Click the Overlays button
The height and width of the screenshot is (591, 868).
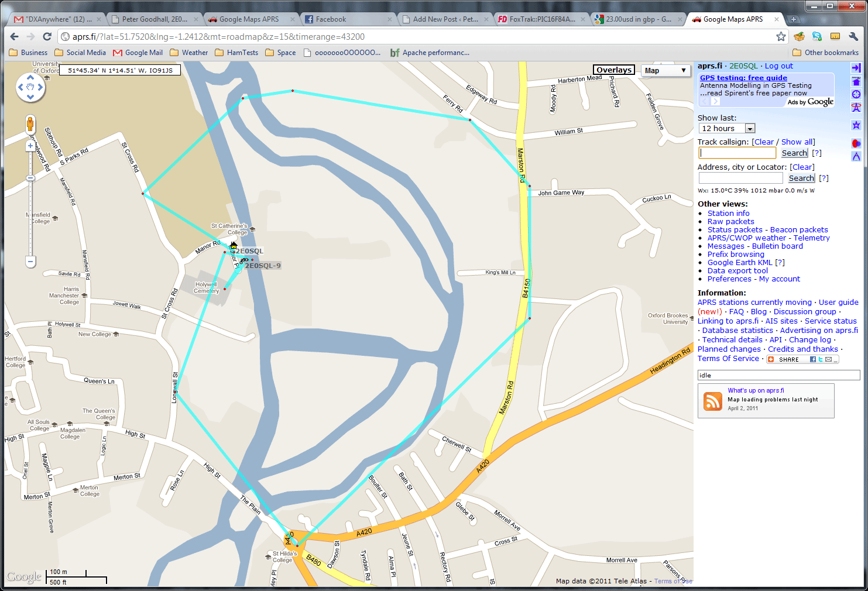coord(614,70)
